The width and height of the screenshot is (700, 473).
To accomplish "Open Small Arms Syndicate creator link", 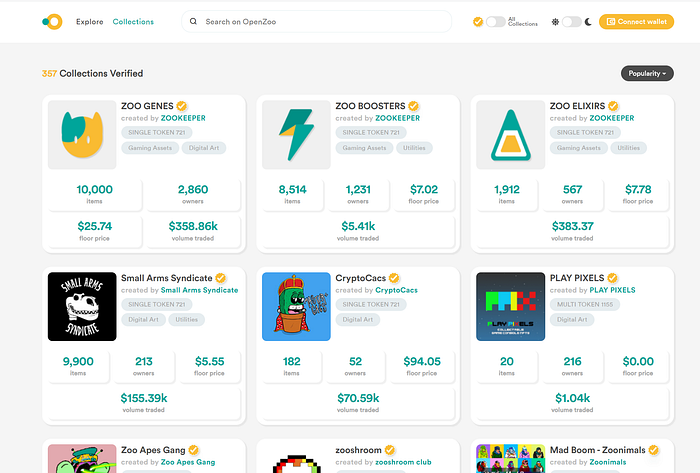I will (199, 290).
